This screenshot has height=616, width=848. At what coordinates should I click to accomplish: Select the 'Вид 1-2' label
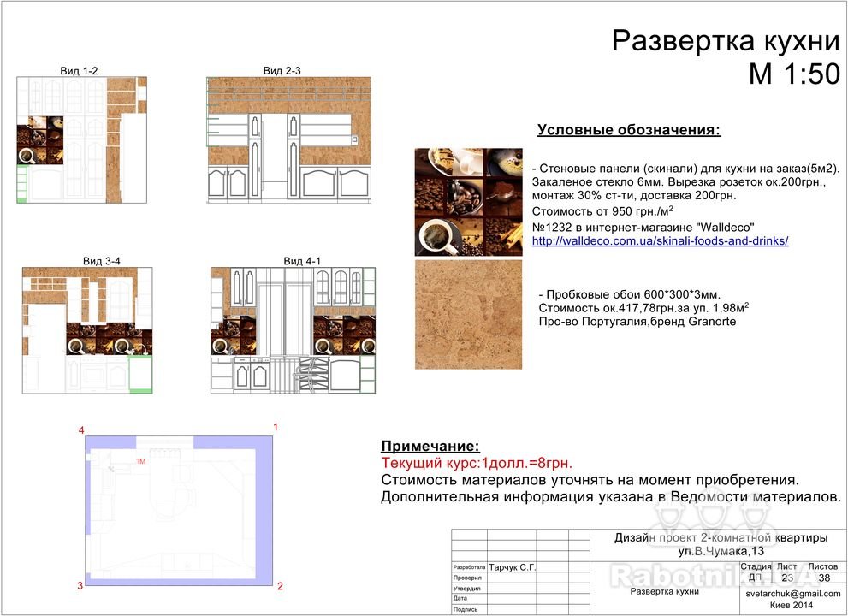[x=79, y=71]
